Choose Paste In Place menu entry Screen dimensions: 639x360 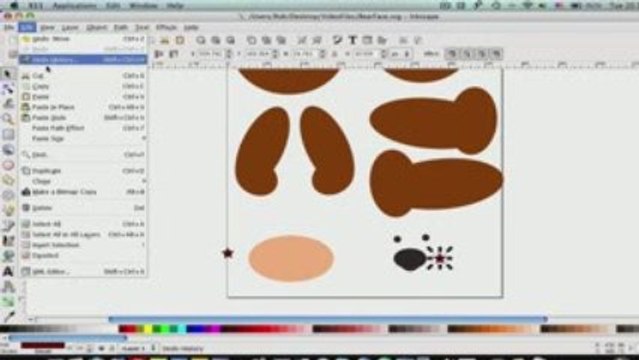point(83,107)
